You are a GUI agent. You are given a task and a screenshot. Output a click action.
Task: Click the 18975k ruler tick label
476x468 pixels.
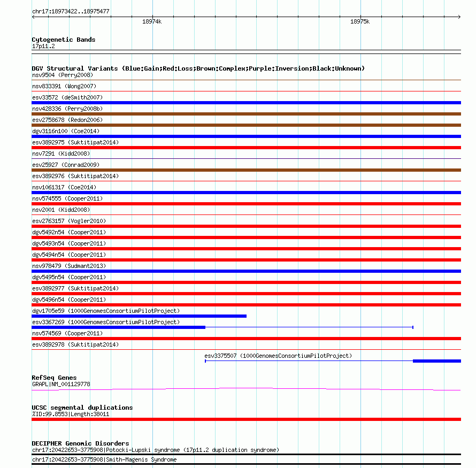360,21
